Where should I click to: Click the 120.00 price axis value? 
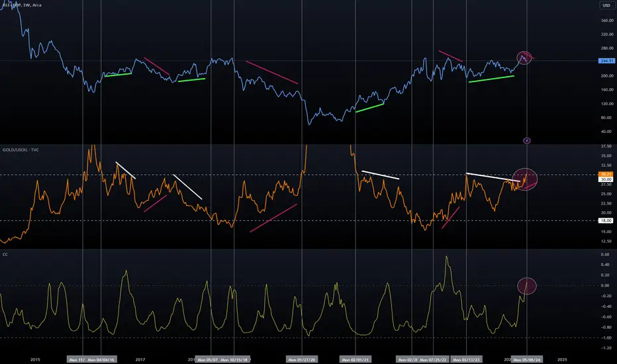607,104
